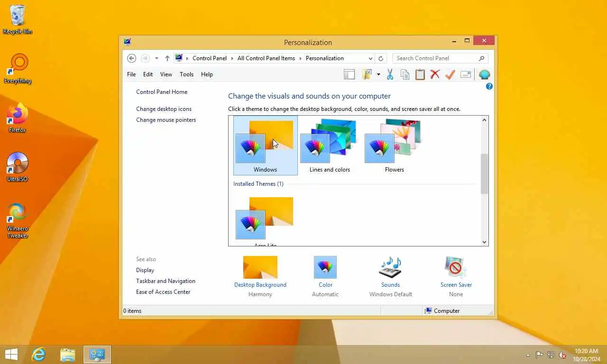This screenshot has height=364, width=607.
Task: Select the Windows theme
Action: [x=266, y=146]
